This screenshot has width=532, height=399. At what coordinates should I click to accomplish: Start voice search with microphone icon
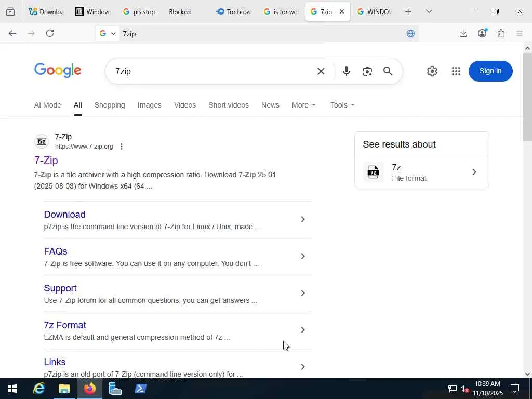[x=347, y=71]
